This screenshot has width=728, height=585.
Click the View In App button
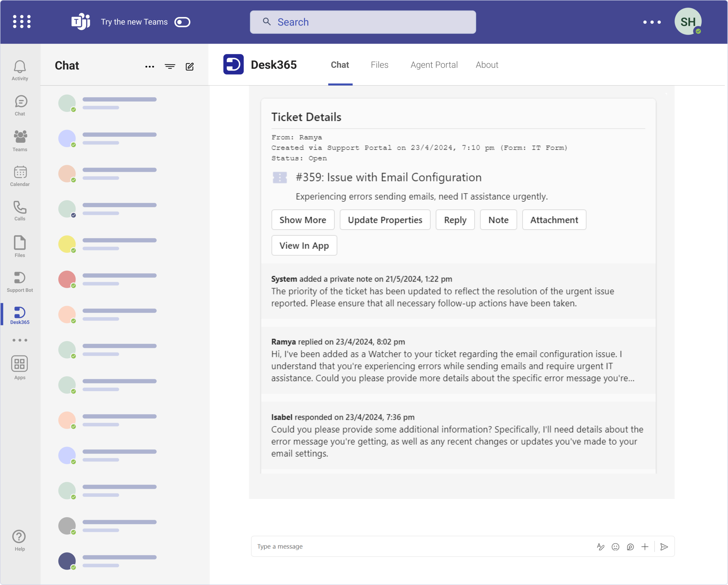304,245
